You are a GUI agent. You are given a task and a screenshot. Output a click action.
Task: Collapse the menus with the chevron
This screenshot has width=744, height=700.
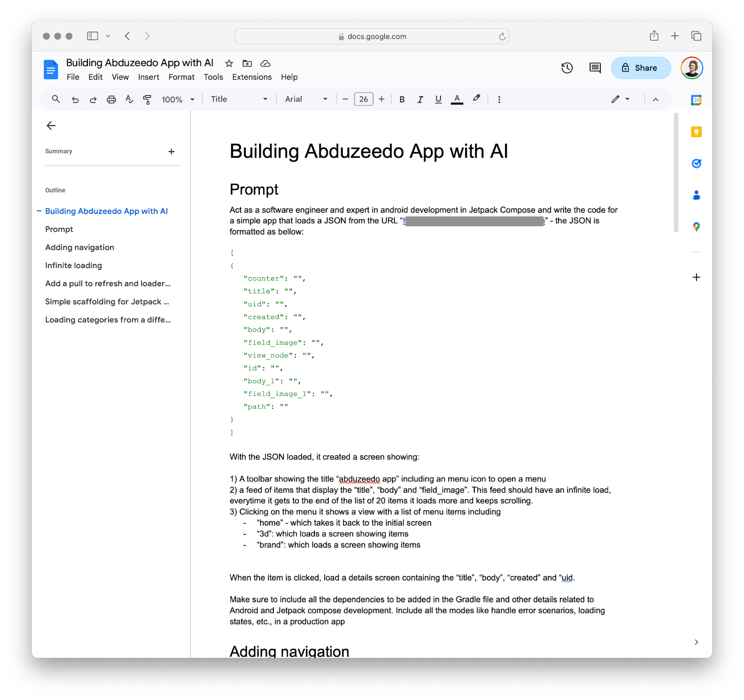[656, 100]
